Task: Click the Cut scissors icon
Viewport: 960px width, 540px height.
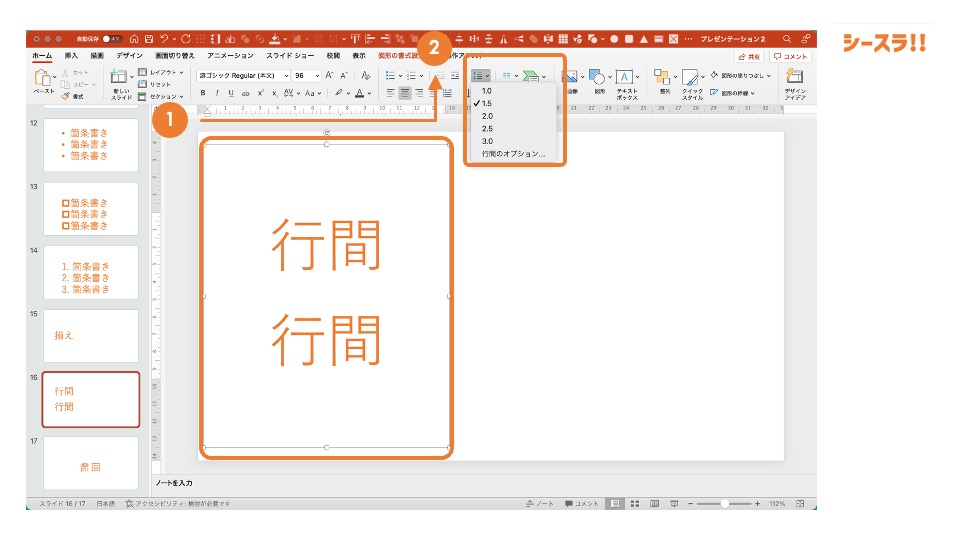Action: [x=66, y=72]
